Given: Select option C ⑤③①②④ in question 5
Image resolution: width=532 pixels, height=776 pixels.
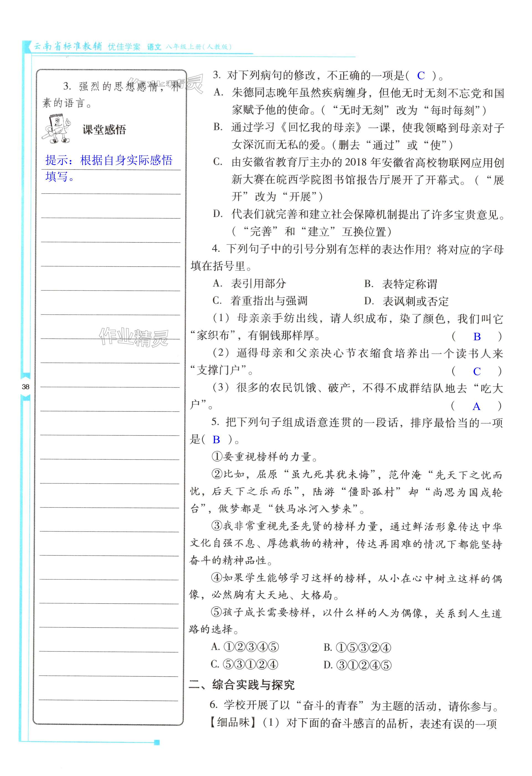Looking at the screenshot, I should coord(244,664).
